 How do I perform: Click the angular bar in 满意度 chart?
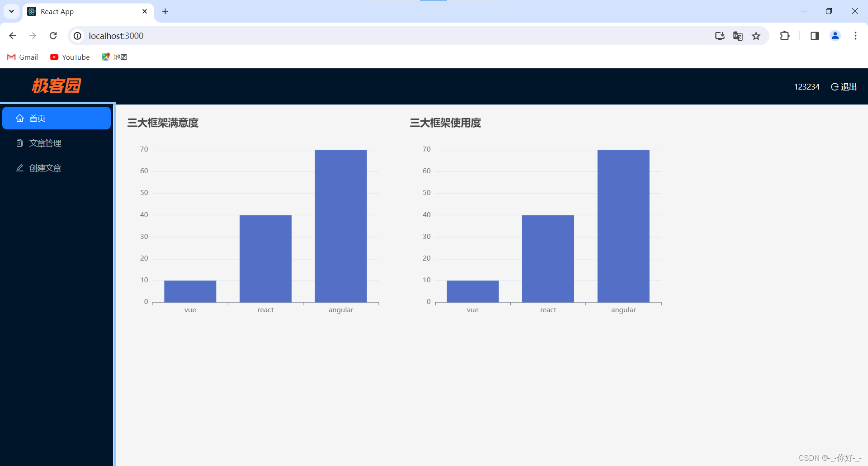click(341, 226)
